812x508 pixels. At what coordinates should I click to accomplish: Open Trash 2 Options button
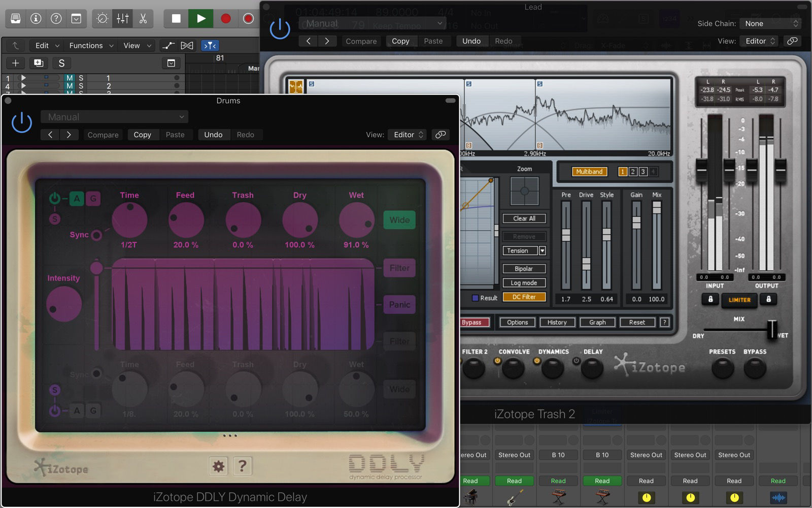point(517,322)
